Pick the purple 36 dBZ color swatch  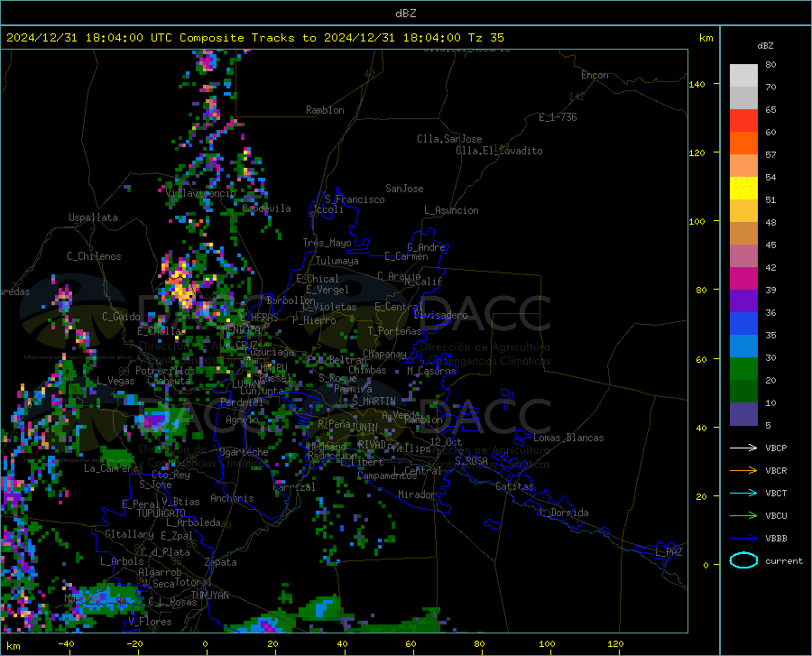(x=743, y=301)
